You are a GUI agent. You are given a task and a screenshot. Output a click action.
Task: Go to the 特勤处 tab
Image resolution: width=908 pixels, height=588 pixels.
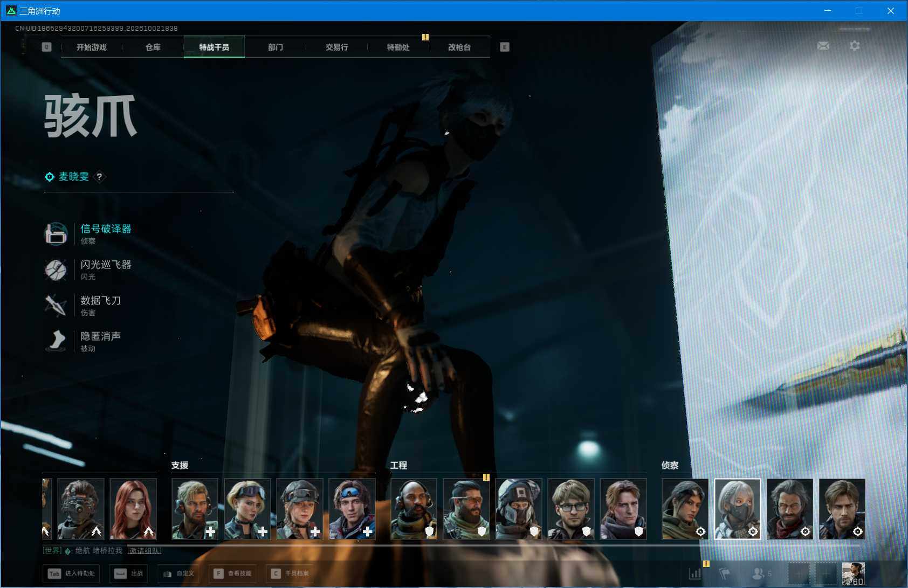[x=398, y=47]
